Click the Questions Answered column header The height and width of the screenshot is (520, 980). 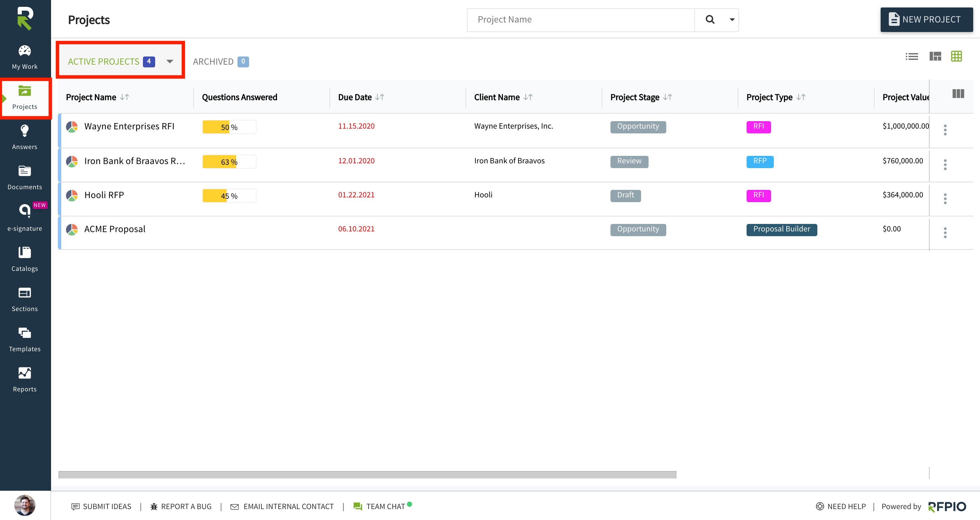[x=239, y=97]
